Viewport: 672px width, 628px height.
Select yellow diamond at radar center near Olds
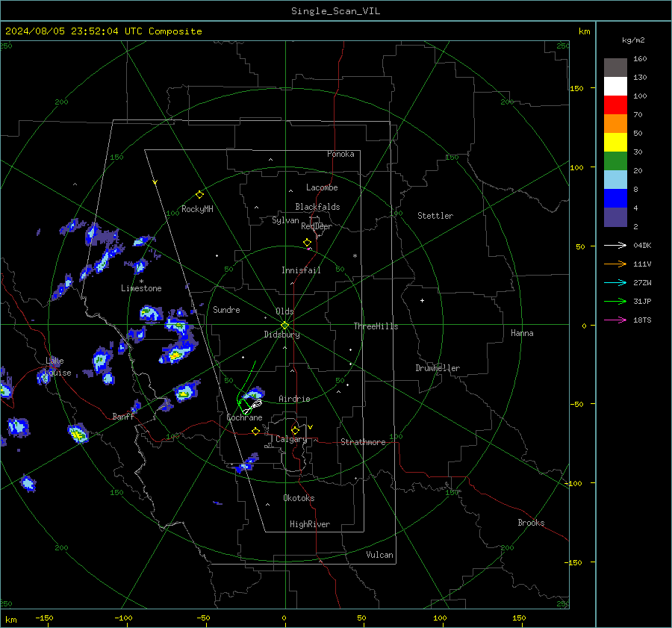click(284, 326)
